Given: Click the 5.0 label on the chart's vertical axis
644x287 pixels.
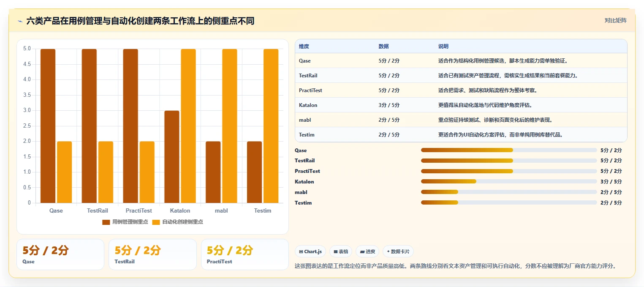Looking at the screenshot, I should point(27,49).
